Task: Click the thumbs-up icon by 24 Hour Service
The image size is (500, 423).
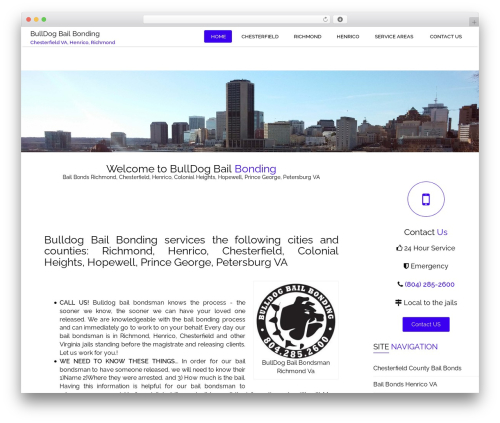Action: [399, 248]
